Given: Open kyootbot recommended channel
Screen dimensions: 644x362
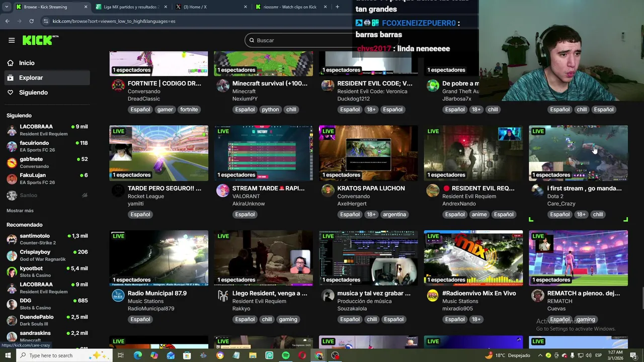Looking at the screenshot, I should pos(47,271).
